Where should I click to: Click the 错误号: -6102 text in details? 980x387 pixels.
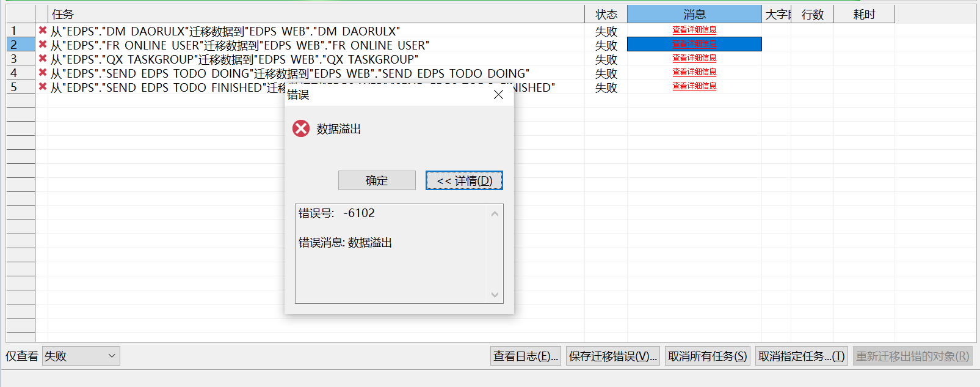coord(336,213)
